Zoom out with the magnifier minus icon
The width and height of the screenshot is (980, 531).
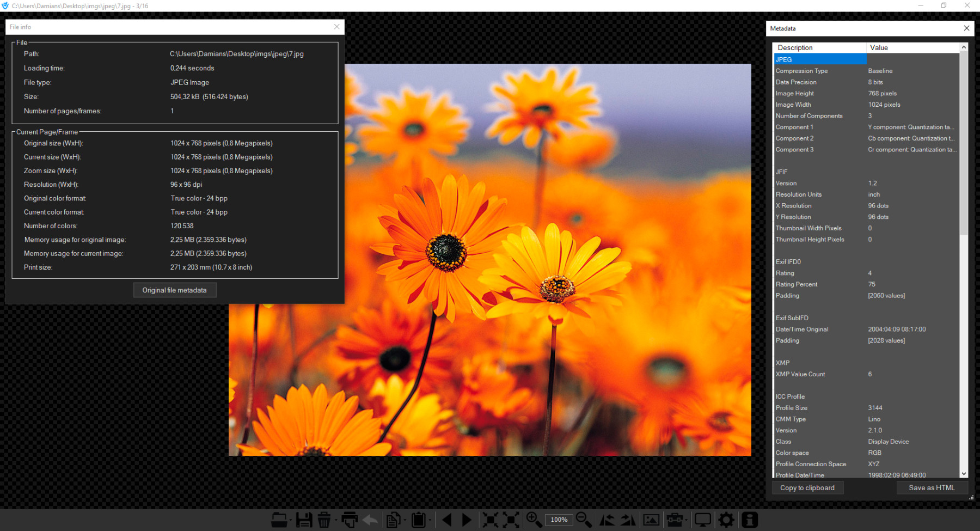click(x=584, y=520)
